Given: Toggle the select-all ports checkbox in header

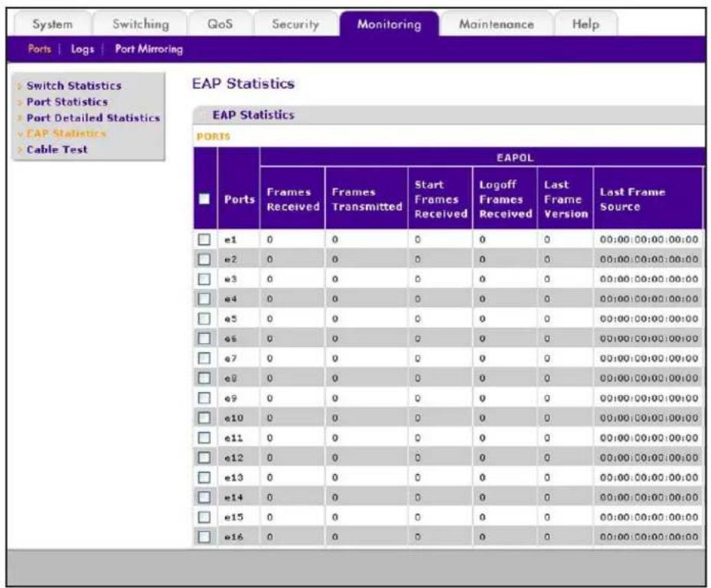Looking at the screenshot, I should [x=204, y=199].
